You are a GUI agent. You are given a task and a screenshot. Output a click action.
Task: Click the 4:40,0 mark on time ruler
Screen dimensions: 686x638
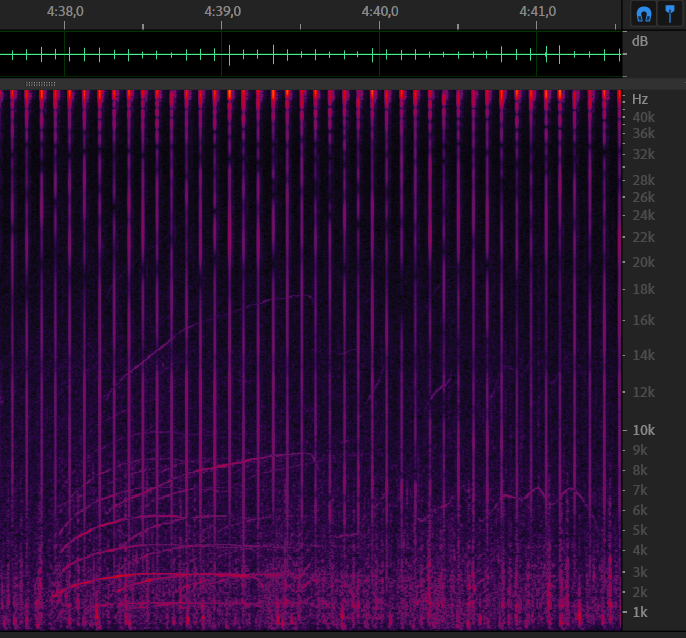tap(380, 12)
